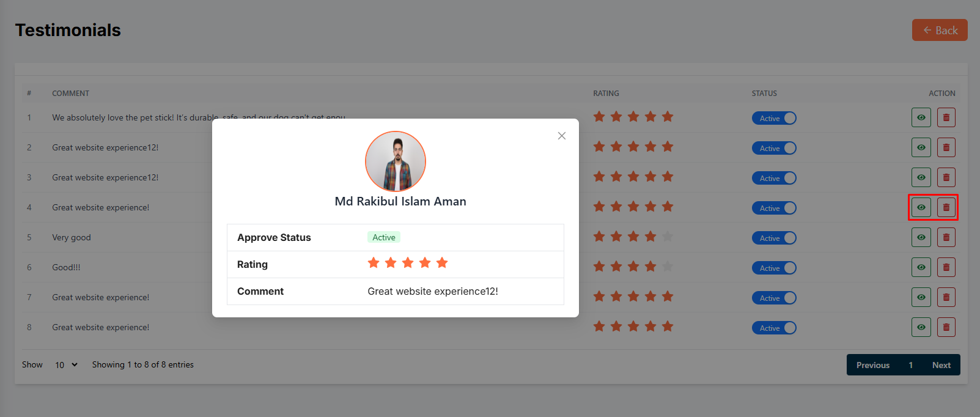Screen dimensions: 980x417
Task: Toggle the Active status switch in row 1
Action: [774, 118]
